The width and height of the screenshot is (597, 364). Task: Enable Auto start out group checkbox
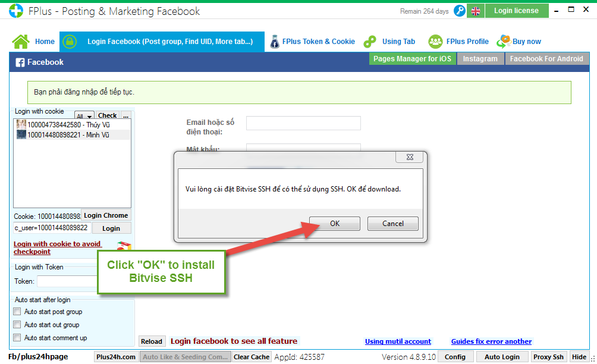tap(17, 324)
